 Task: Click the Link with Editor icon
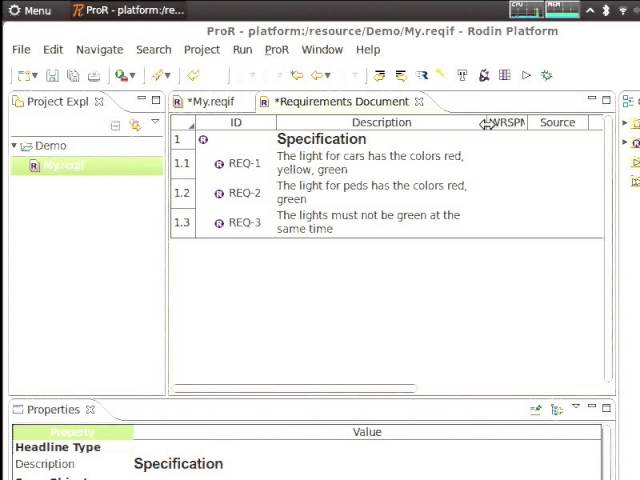point(135,125)
